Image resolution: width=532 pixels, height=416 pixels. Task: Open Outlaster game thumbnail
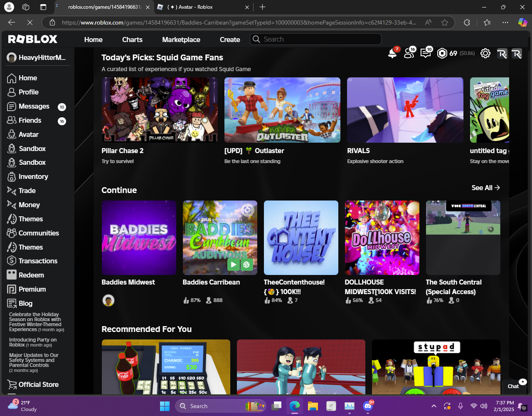[x=282, y=110]
